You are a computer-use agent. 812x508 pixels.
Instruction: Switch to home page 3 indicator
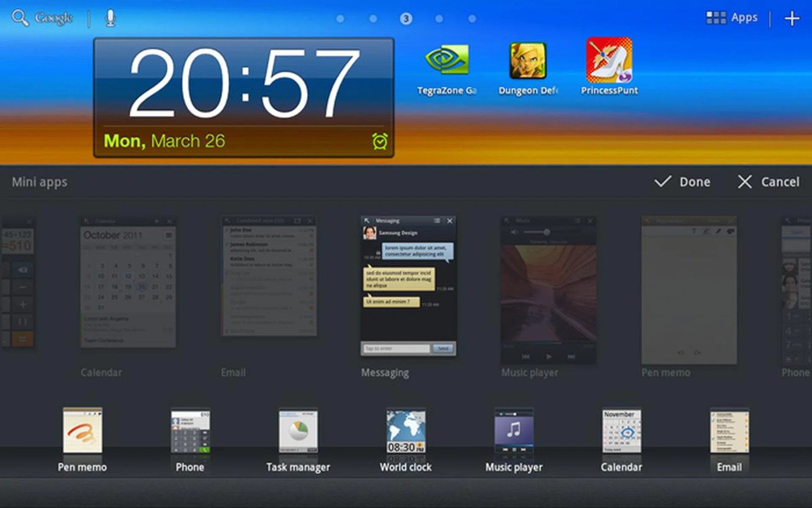coord(406,19)
